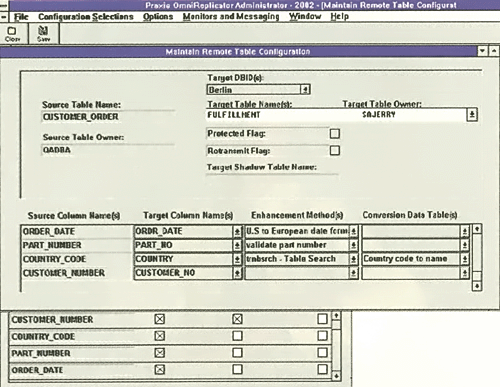Select CUSTOMER_NUMBER source column in mapping list
This screenshot has width=500, height=387.
tap(77, 273)
